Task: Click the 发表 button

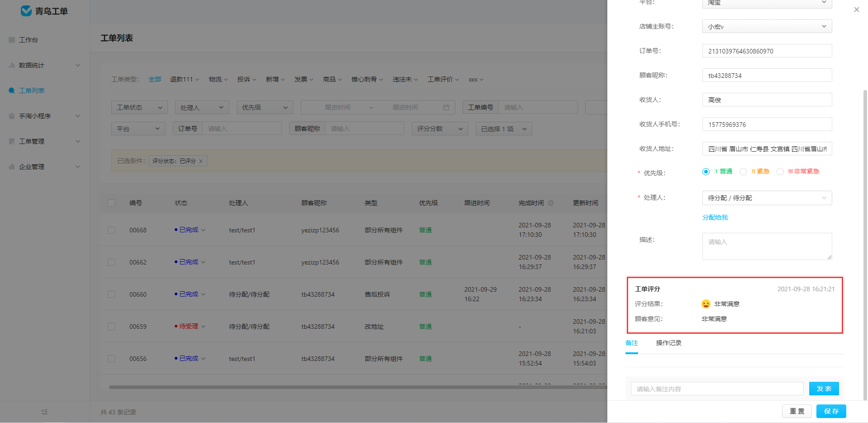Action: (x=824, y=389)
